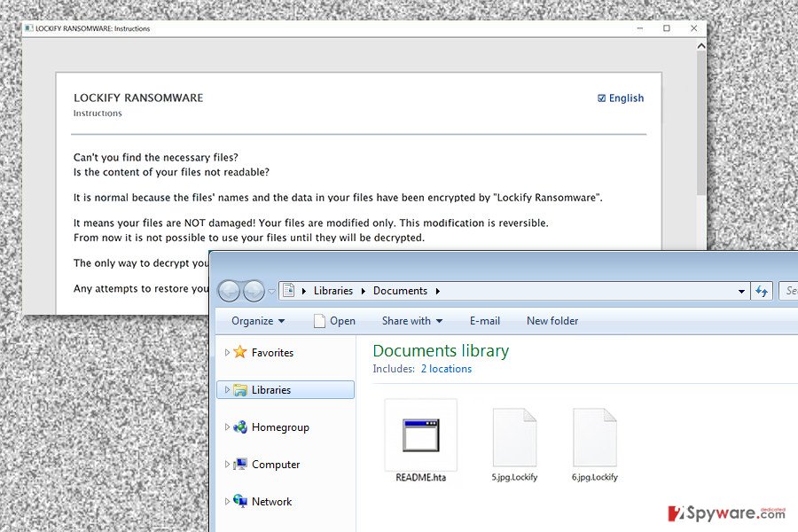The height and width of the screenshot is (532, 798).
Task: Open the Organize menu
Action: pyautogui.click(x=258, y=321)
